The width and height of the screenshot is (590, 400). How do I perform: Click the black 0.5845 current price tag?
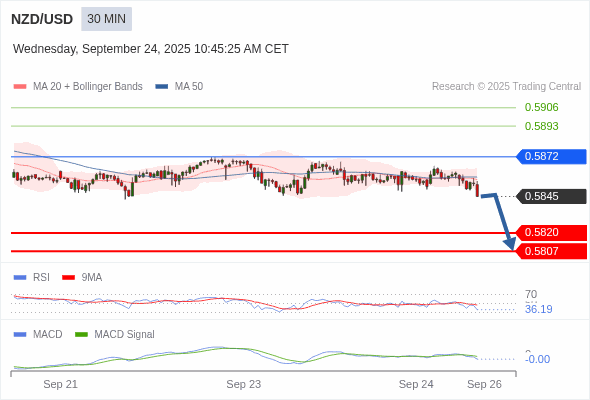551,196
